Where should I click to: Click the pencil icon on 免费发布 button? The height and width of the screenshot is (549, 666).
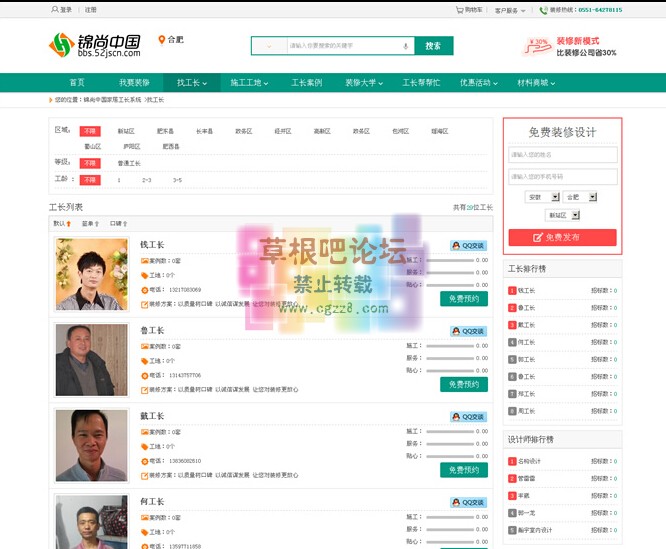click(x=538, y=237)
